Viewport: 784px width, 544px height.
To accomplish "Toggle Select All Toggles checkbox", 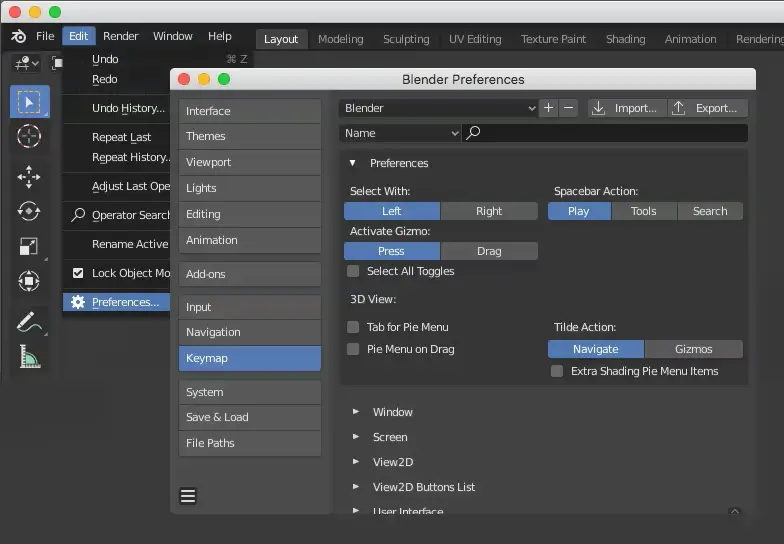I will click(x=353, y=271).
